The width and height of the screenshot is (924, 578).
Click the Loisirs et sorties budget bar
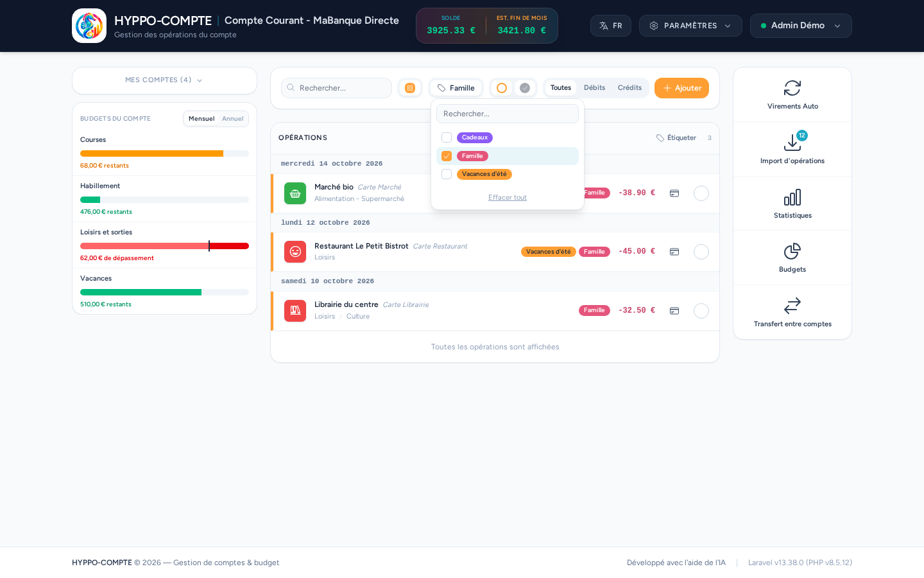[164, 246]
